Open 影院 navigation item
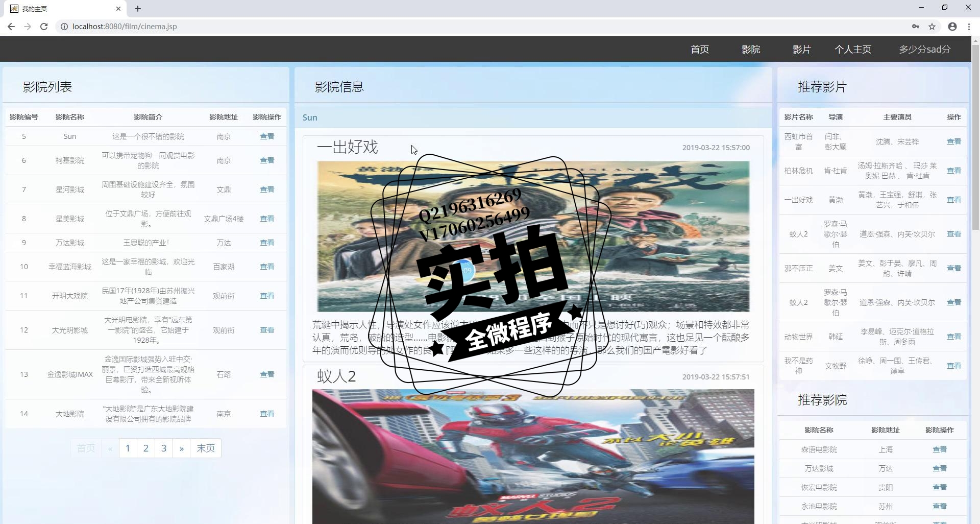This screenshot has height=524, width=980. tap(751, 50)
